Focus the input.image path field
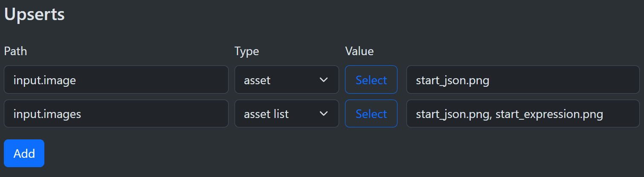Viewport: 644px width, 177px height. click(x=116, y=80)
